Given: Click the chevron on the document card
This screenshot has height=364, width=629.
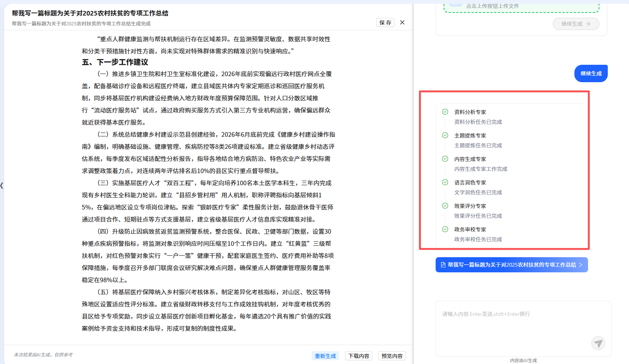Looking at the screenshot, I should (x=580, y=265).
